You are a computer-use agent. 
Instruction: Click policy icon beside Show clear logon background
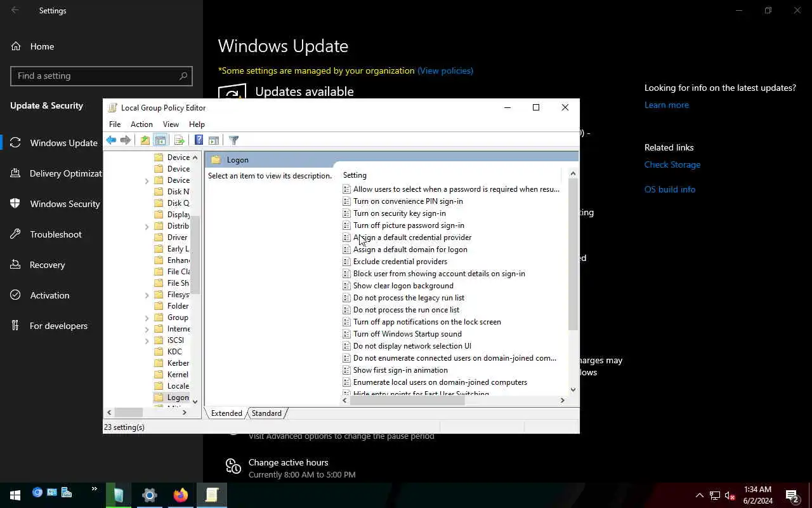click(x=346, y=286)
